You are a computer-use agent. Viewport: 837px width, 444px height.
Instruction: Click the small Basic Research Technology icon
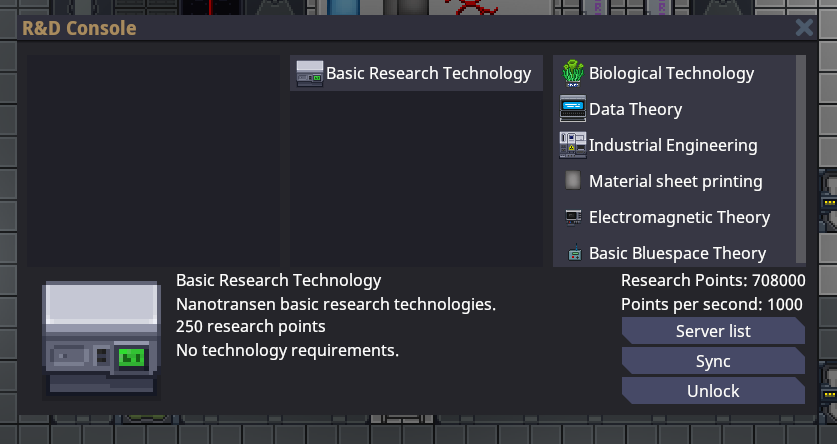point(310,73)
